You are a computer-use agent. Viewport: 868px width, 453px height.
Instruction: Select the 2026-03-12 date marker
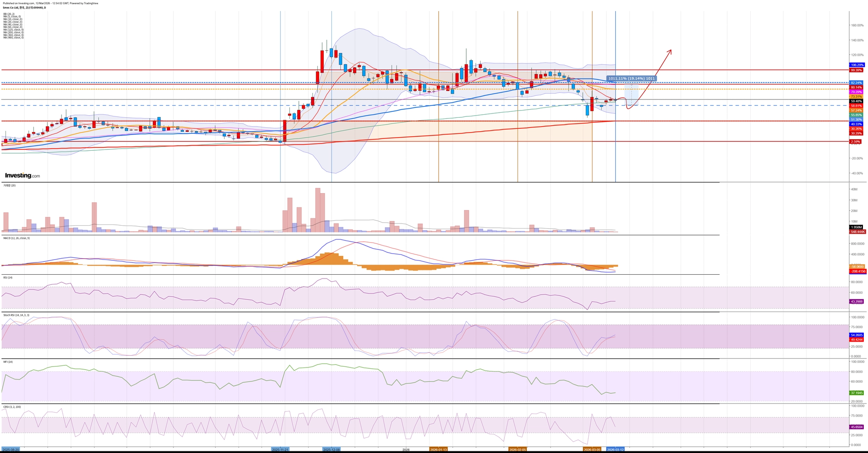tap(615, 450)
